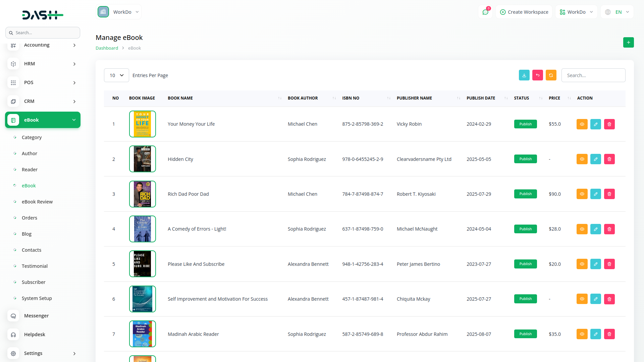Click the orange refresh reload icon
Screen dimensions: 644x362
(551, 75)
